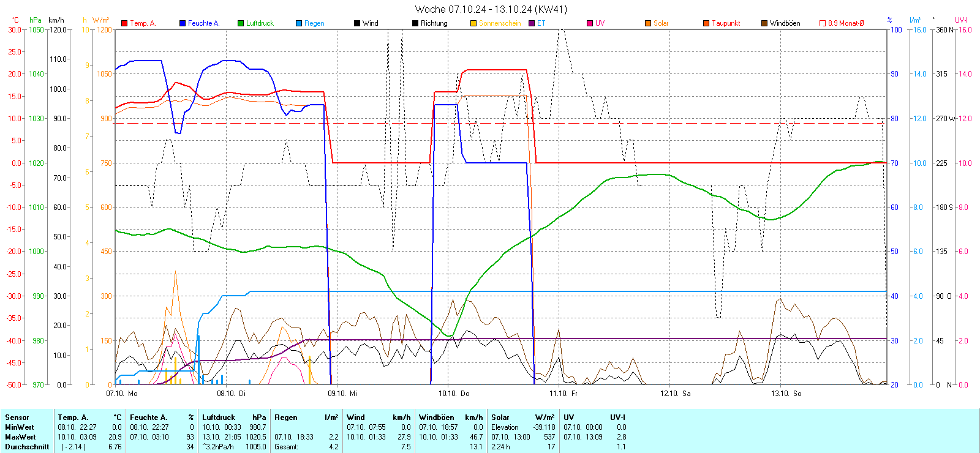Image resolution: width=980 pixels, height=453 pixels.
Task: Click the purple ET legend square
Action: pos(532,23)
